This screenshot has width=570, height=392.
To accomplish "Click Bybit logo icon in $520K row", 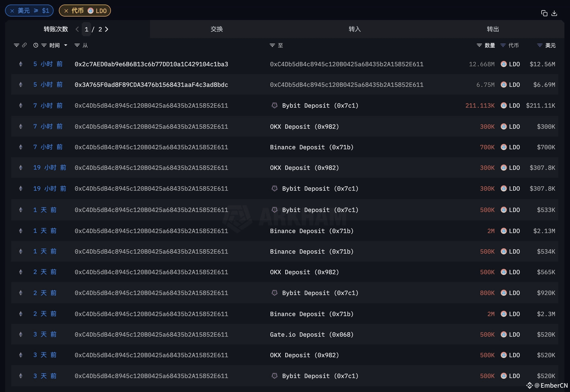I will tap(275, 376).
